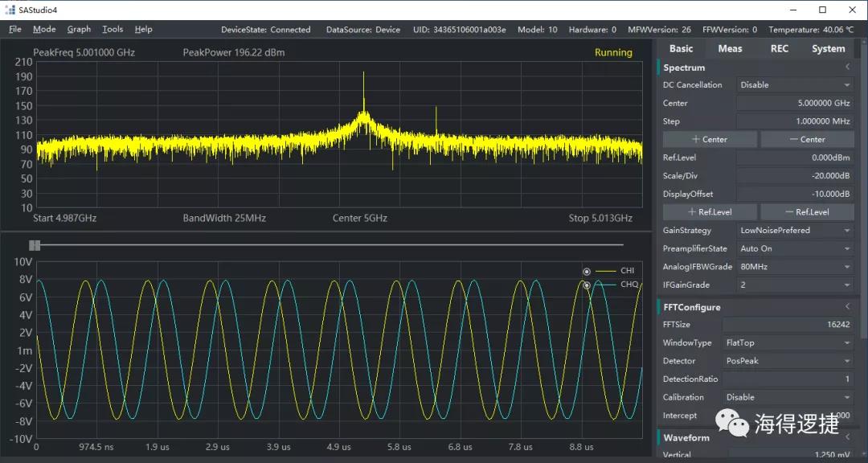
Task: Open the Help menu
Action: [143, 30]
